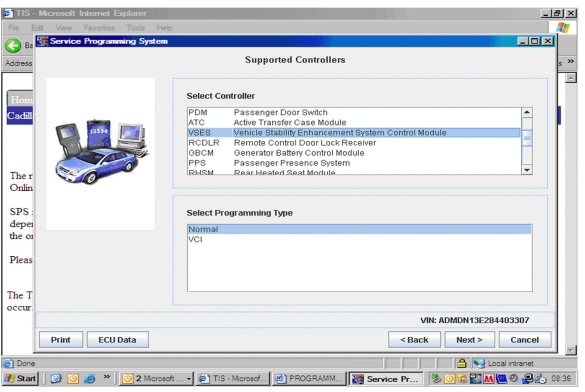The width and height of the screenshot is (585, 392).
Task: Click the Local intranet zone icon
Action: point(479,363)
